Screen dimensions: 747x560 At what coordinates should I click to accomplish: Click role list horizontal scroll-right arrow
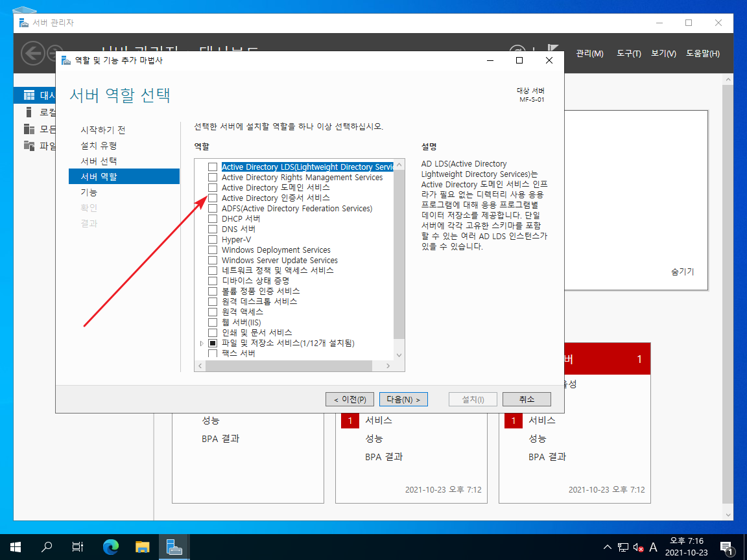(x=388, y=366)
